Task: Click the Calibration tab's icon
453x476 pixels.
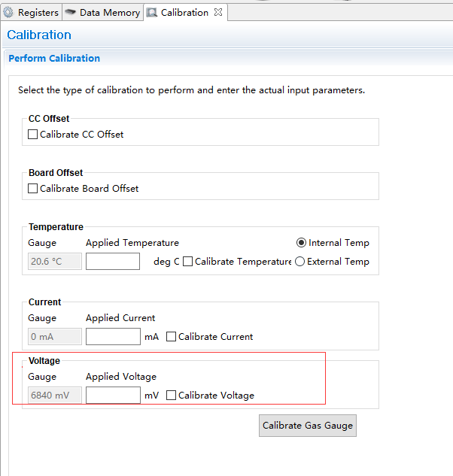Action: tap(152, 13)
